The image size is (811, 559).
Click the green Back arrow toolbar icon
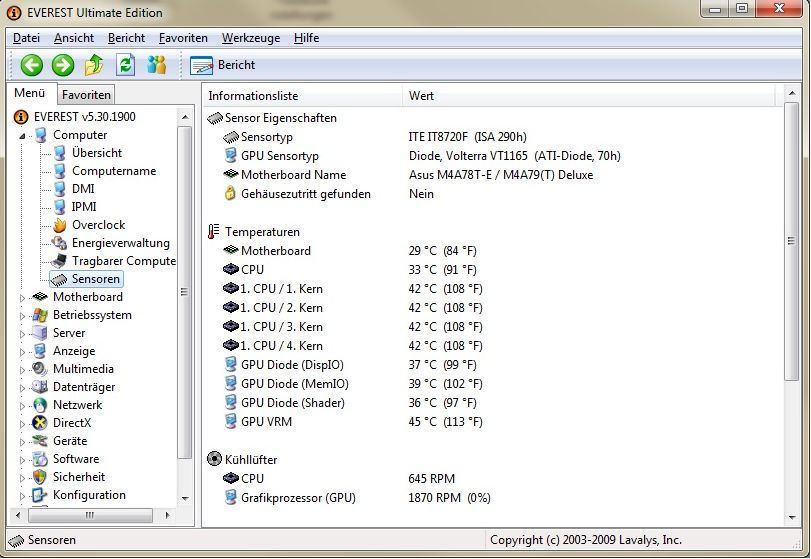32,65
